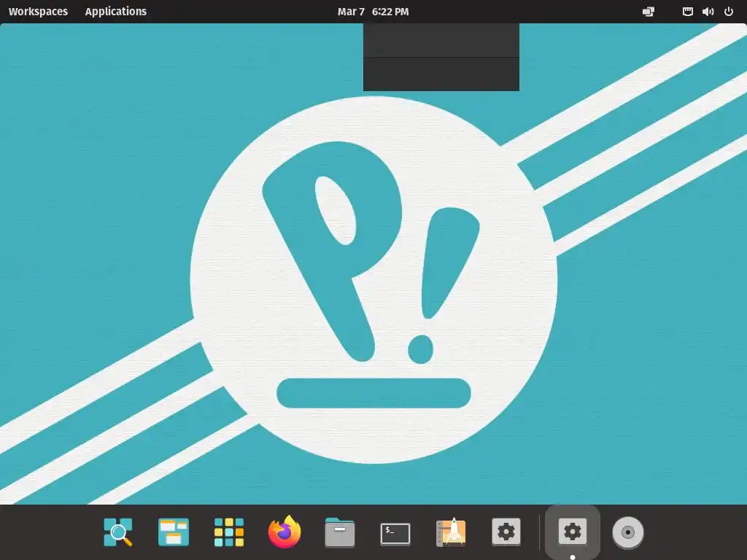Open the volume speaker icon in top bar

(x=708, y=12)
